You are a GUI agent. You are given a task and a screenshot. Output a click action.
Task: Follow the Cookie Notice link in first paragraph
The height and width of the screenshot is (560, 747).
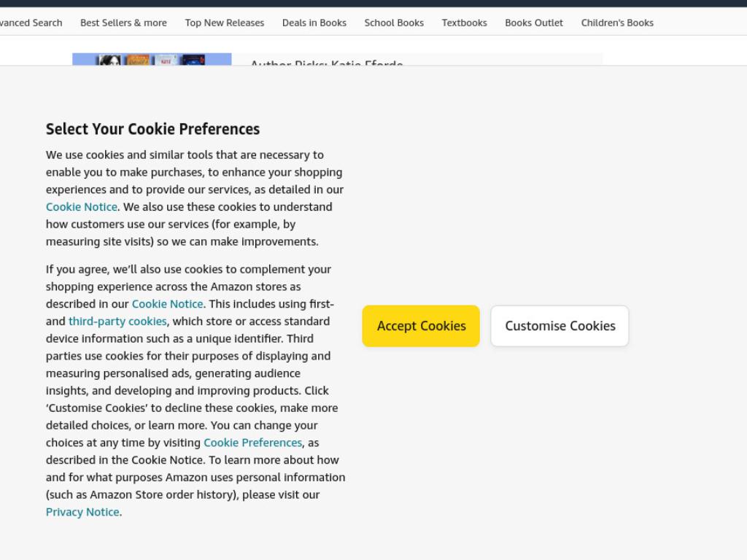(82, 206)
